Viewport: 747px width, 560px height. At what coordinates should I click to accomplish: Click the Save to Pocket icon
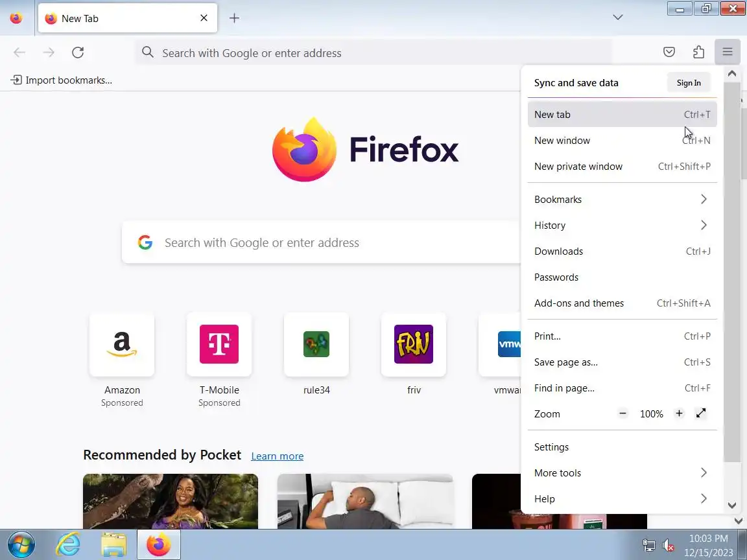click(x=669, y=52)
